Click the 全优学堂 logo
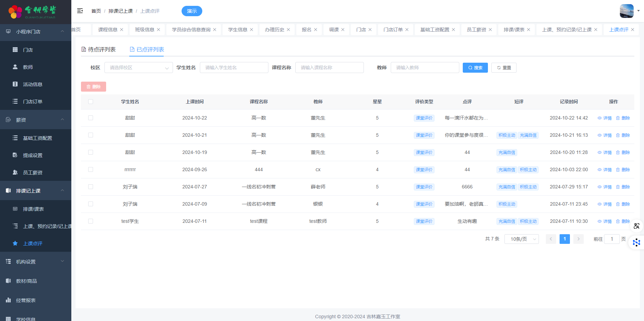Viewport: 644px width, 321px height. [32, 12]
